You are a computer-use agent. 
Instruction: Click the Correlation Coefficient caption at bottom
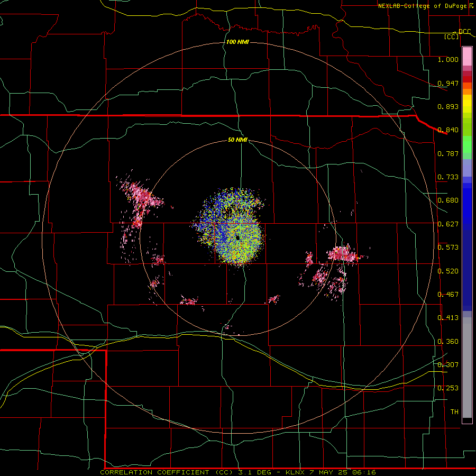click(238, 472)
